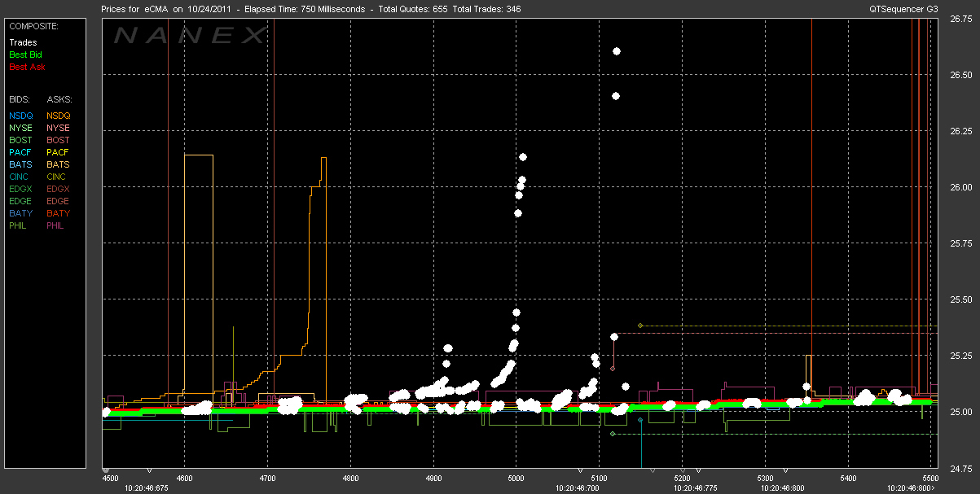
Task: Click the 4500 sequence axis label
Action: coord(110,479)
